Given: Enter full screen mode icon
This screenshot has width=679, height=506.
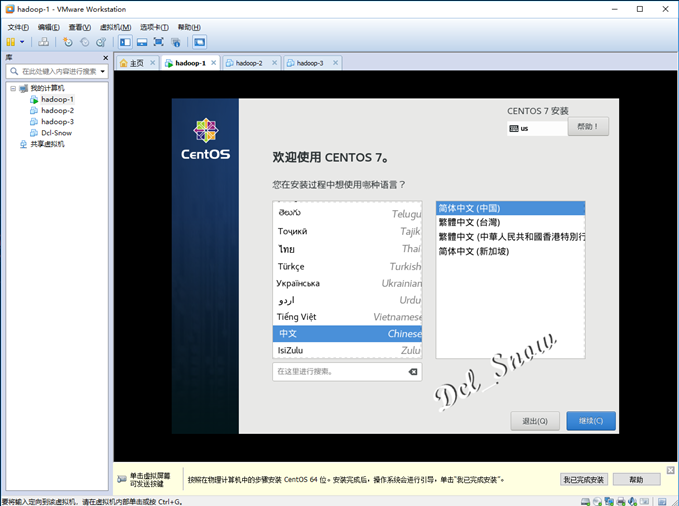Looking at the screenshot, I should coord(158,42).
